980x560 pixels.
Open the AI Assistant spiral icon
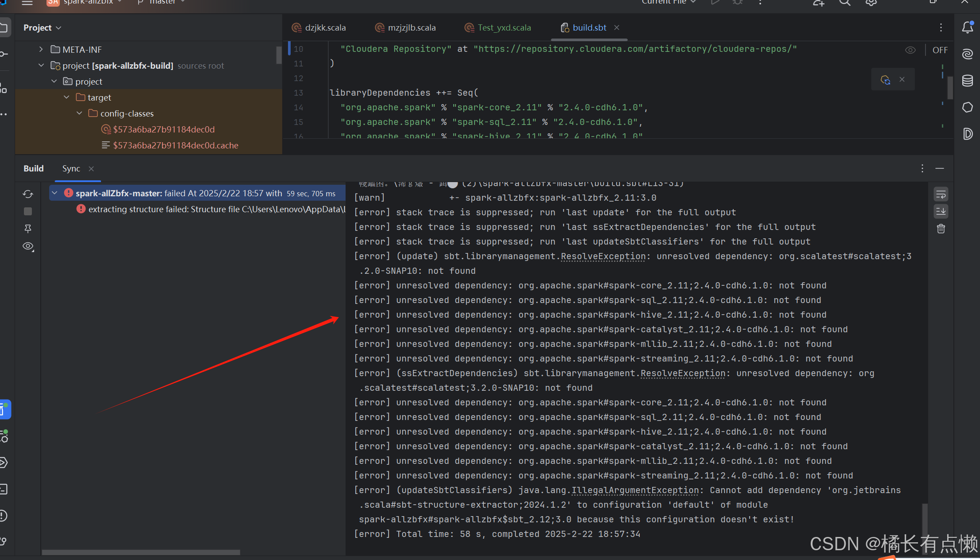click(x=968, y=54)
